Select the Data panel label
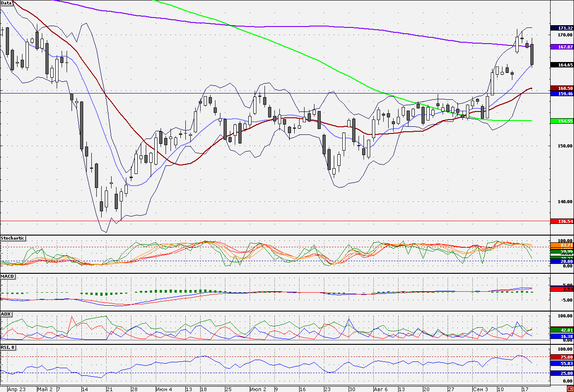574x392 pixels. pyautogui.click(x=7, y=3)
